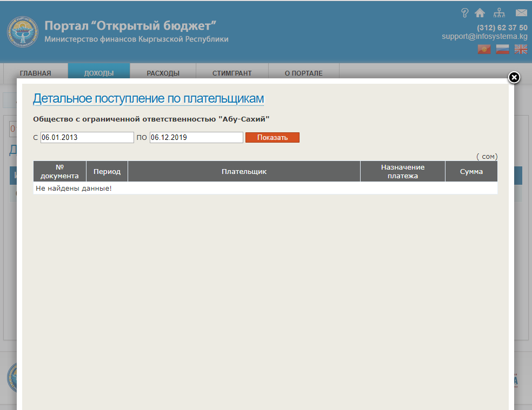The height and width of the screenshot is (410, 532).
Task: Open the ГЛАВНАЯ navigation tab
Action: point(36,73)
